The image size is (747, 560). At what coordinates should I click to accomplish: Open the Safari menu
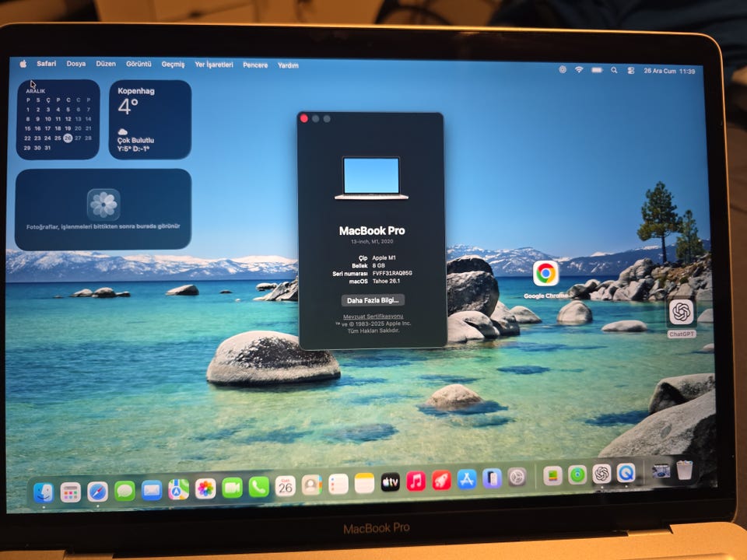coord(46,63)
